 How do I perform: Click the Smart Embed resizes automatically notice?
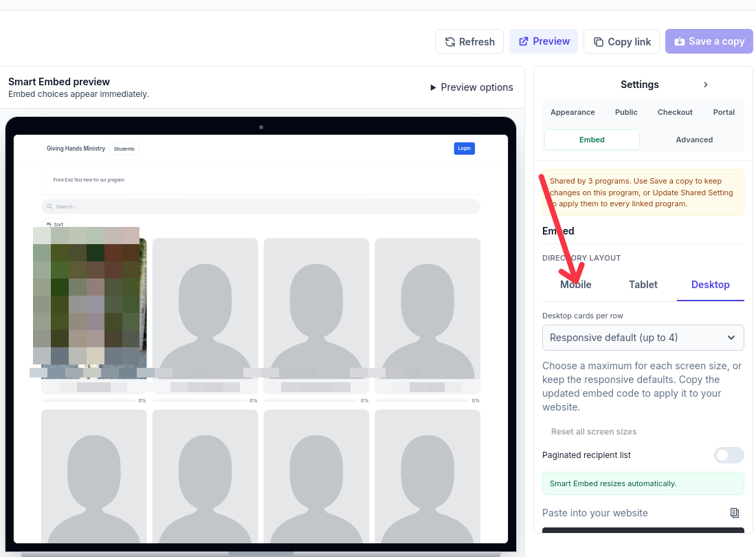(643, 483)
